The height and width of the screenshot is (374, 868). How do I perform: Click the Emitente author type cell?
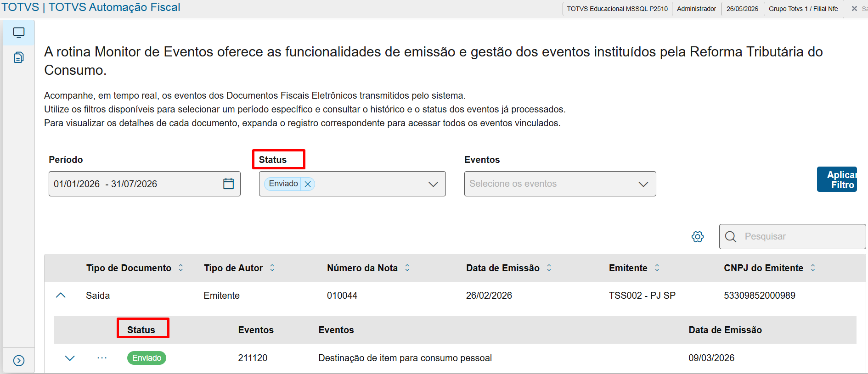[222, 296]
